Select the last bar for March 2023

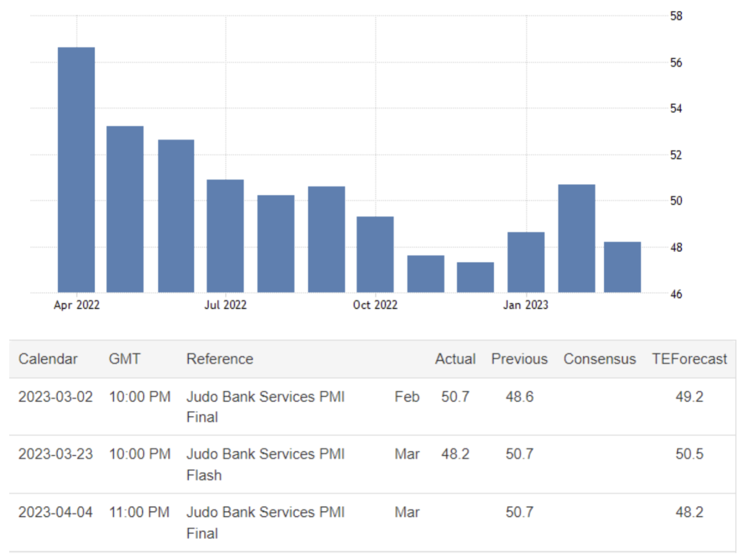(622, 267)
